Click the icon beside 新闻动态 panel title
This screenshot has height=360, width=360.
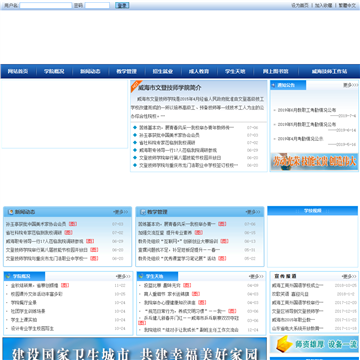[11, 212]
